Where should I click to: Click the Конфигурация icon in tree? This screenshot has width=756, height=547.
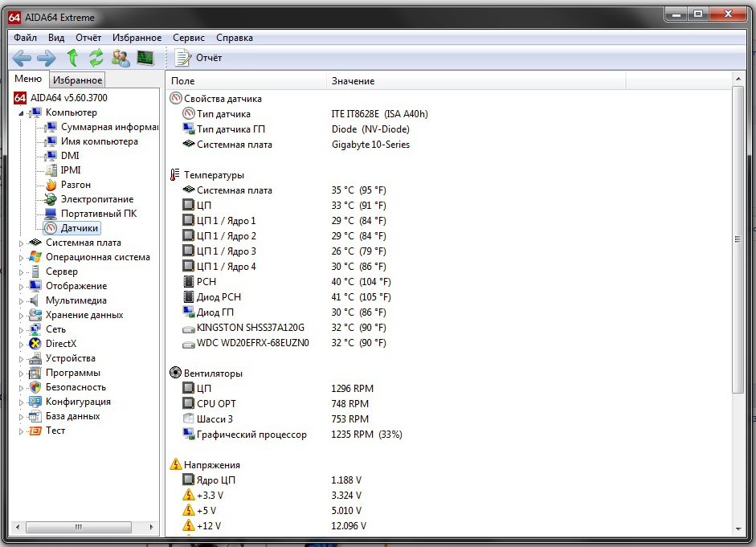point(35,402)
